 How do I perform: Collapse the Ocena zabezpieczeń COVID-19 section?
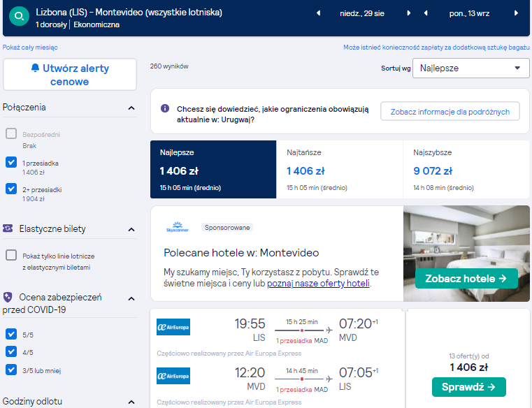point(131,299)
